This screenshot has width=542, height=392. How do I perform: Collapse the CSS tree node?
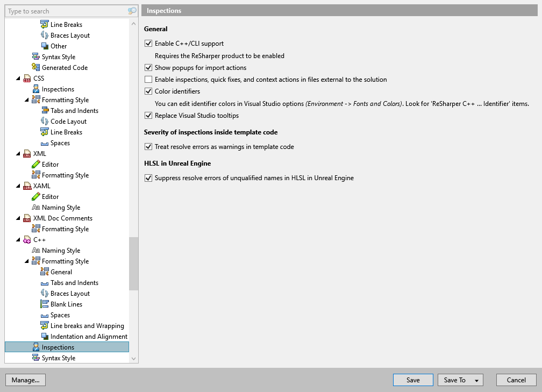(17, 78)
